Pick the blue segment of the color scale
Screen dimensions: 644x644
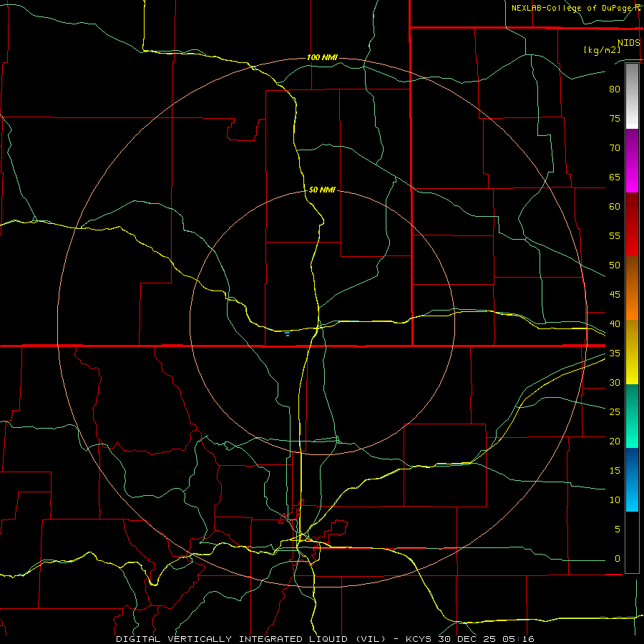point(632,479)
